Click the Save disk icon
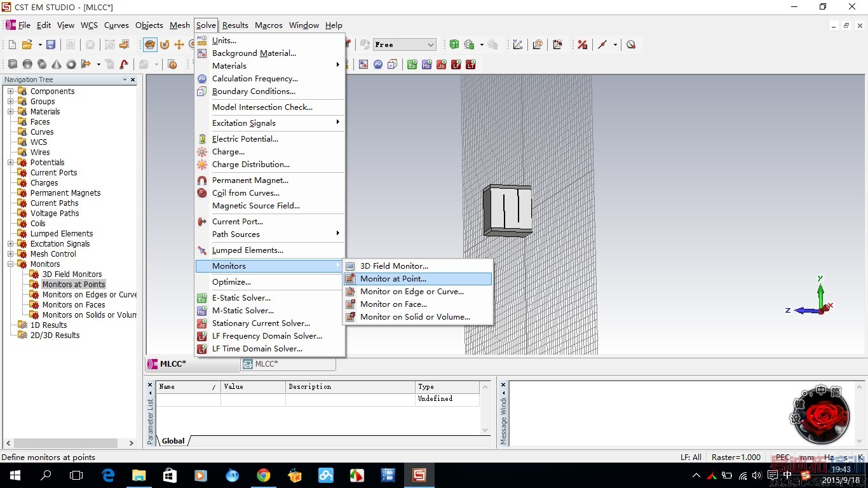This screenshot has height=488, width=868. (51, 44)
